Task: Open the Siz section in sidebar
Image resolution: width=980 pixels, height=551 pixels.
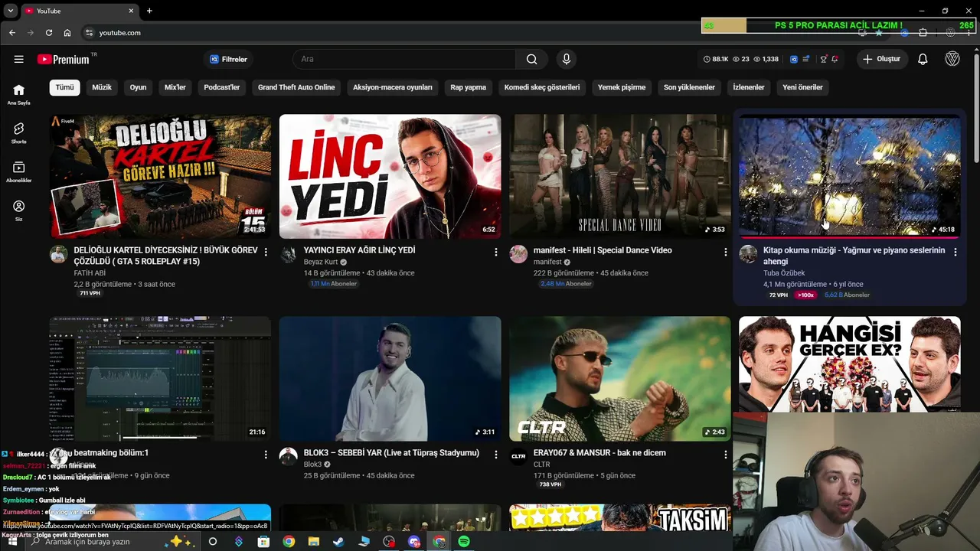Action: pyautogui.click(x=18, y=210)
